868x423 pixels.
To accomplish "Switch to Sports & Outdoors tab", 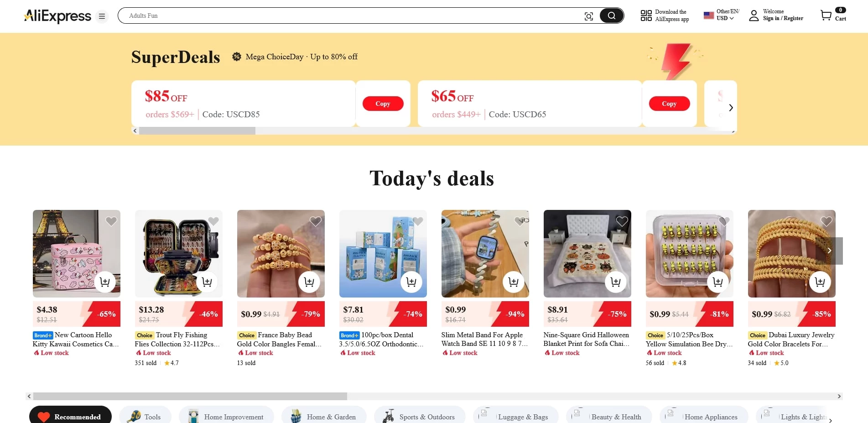I will (420, 416).
